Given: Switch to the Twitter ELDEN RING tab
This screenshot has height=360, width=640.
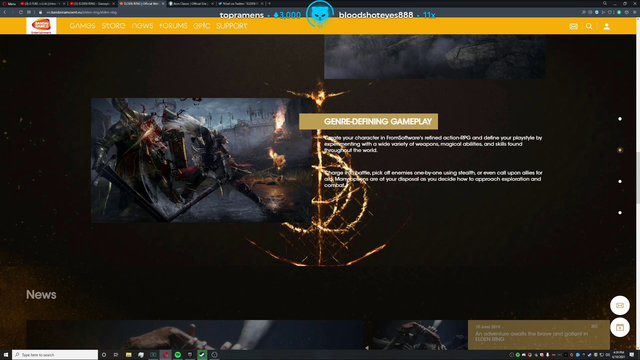Looking at the screenshot, I should pyautogui.click(x=240, y=4).
